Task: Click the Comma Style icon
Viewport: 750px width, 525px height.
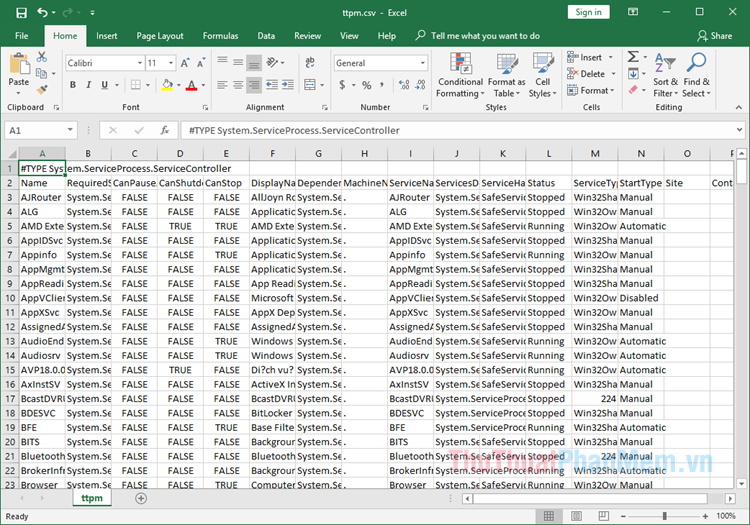Action: (x=382, y=85)
